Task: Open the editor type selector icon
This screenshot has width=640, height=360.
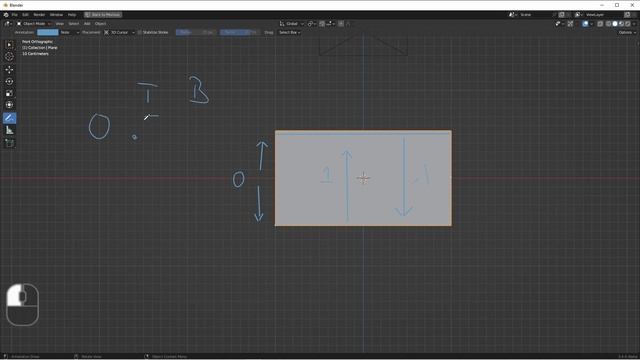Action: (8, 24)
